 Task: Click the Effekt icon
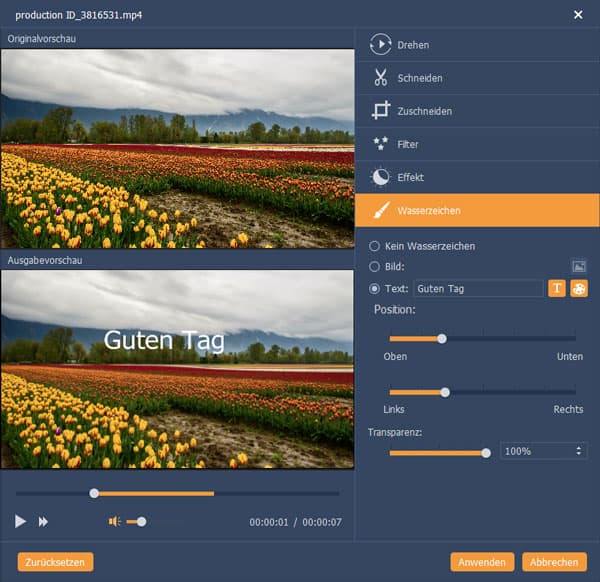click(x=380, y=177)
